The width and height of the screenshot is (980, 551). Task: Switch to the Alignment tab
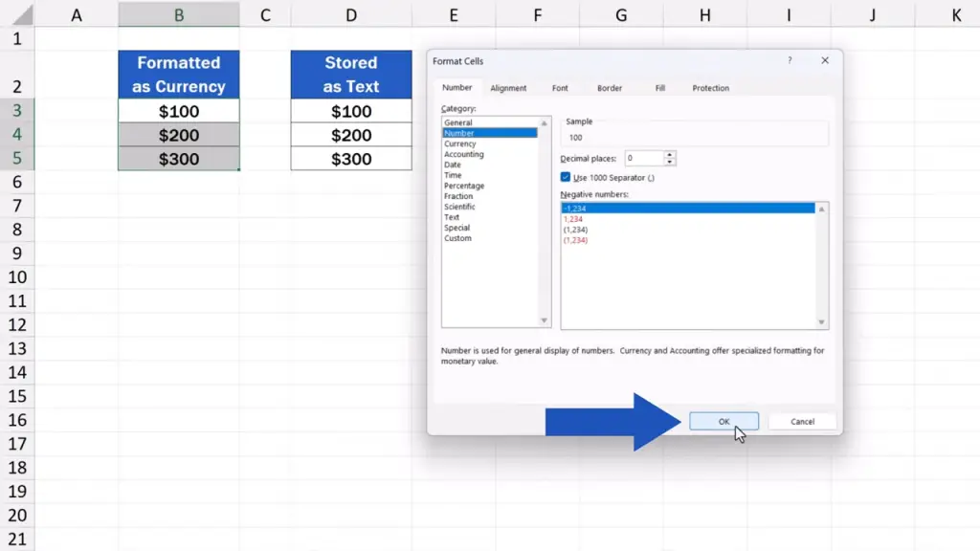508,88
